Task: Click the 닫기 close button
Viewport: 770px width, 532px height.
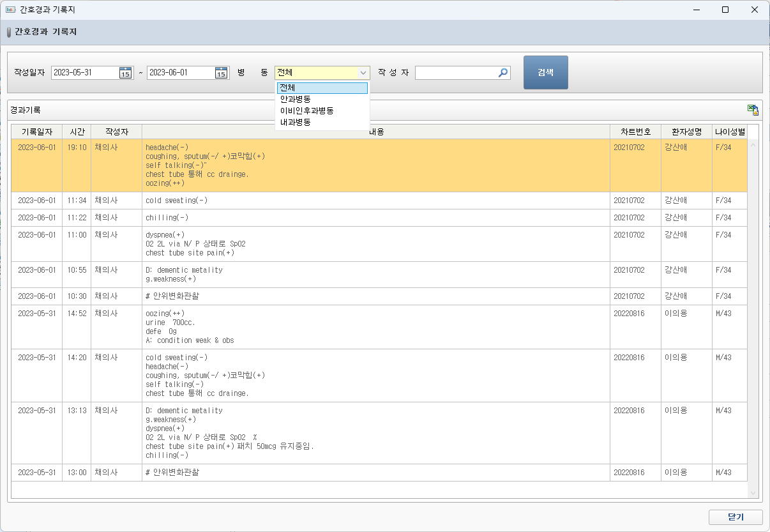Action: pos(736,517)
